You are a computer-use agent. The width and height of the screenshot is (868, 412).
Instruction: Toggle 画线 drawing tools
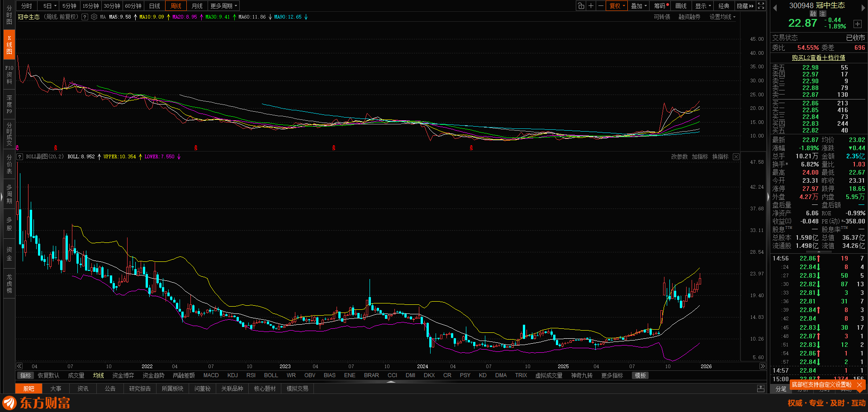click(681, 6)
